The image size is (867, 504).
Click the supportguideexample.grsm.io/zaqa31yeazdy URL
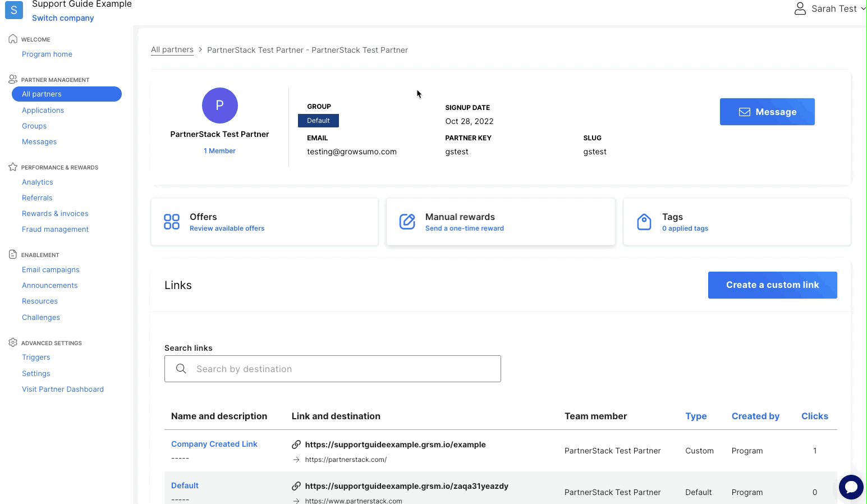click(x=407, y=486)
